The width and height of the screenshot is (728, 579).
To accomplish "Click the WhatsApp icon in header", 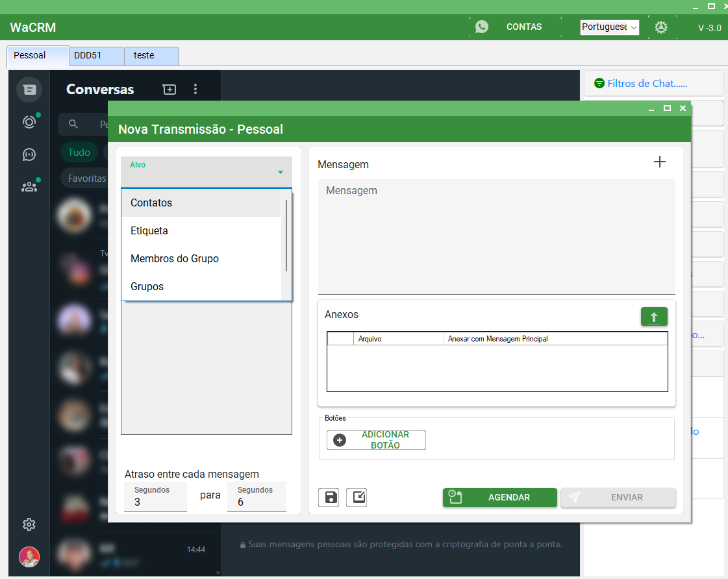I will (x=481, y=27).
